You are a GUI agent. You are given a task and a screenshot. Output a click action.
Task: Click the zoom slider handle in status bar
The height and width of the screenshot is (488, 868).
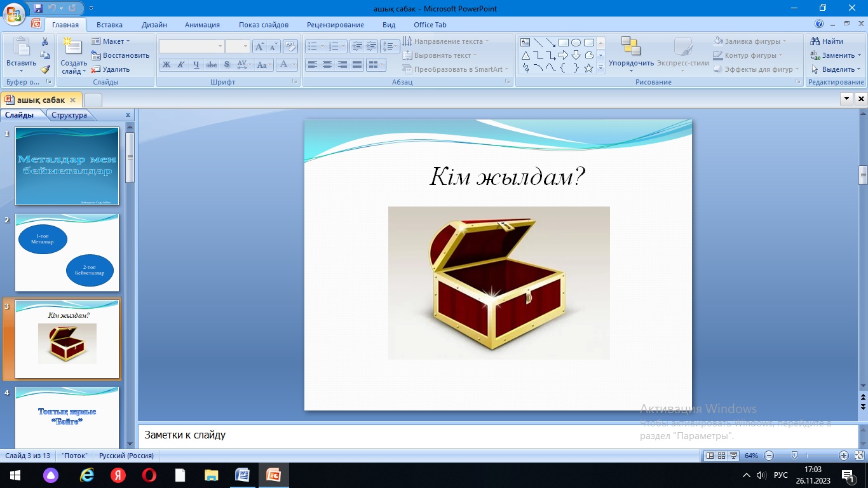[x=794, y=456]
